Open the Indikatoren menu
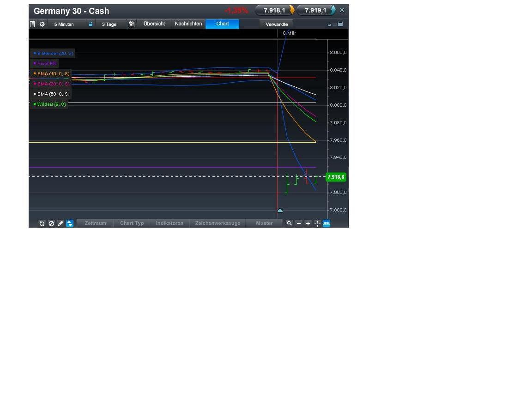This screenshot has height=399, width=532. coord(169,223)
